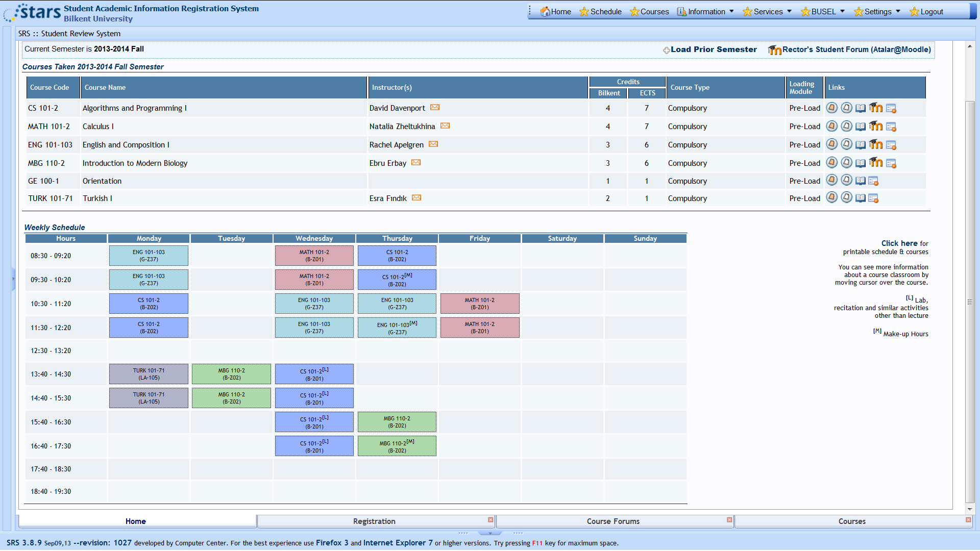This screenshot has height=551, width=980.
Task: Click the Course Name column header
Action: pos(224,87)
